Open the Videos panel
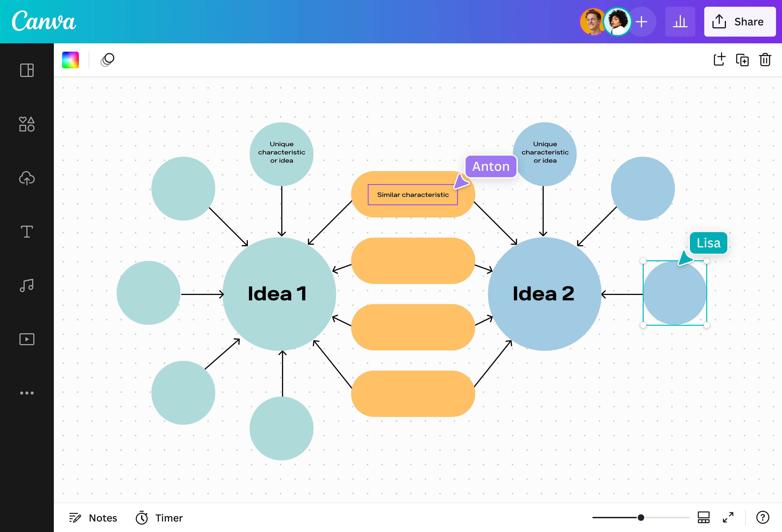782x532 pixels. (x=27, y=339)
